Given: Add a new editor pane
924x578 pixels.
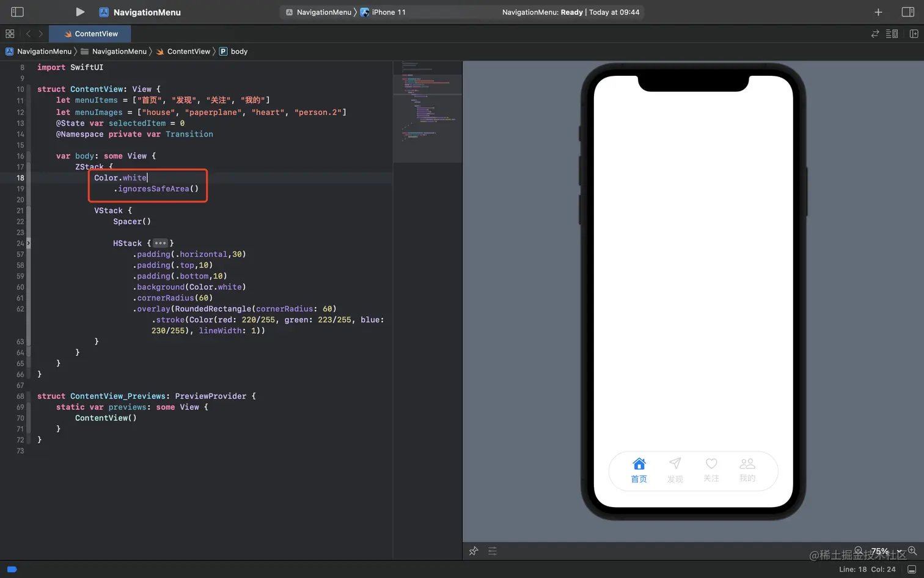Looking at the screenshot, I should point(914,34).
